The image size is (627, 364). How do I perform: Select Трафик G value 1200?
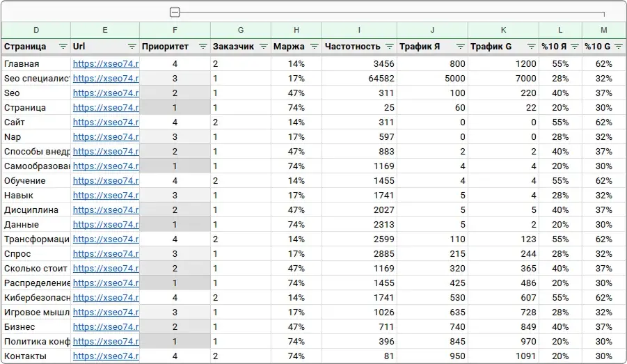tap(503, 63)
